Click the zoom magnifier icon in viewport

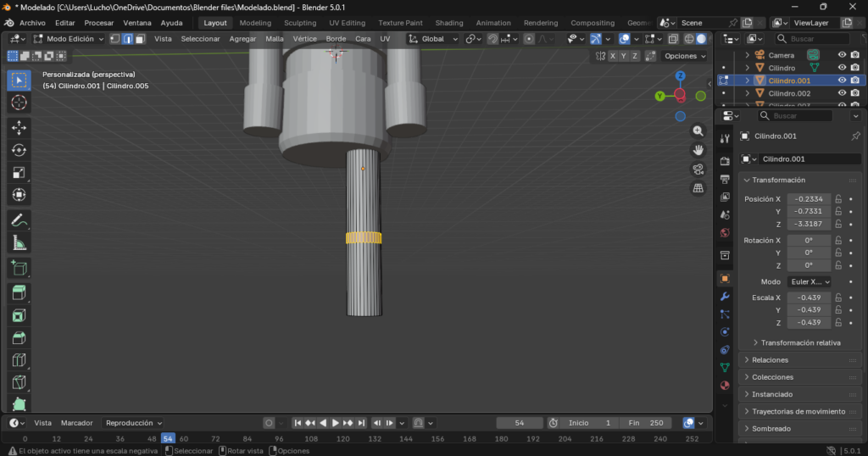point(698,131)
